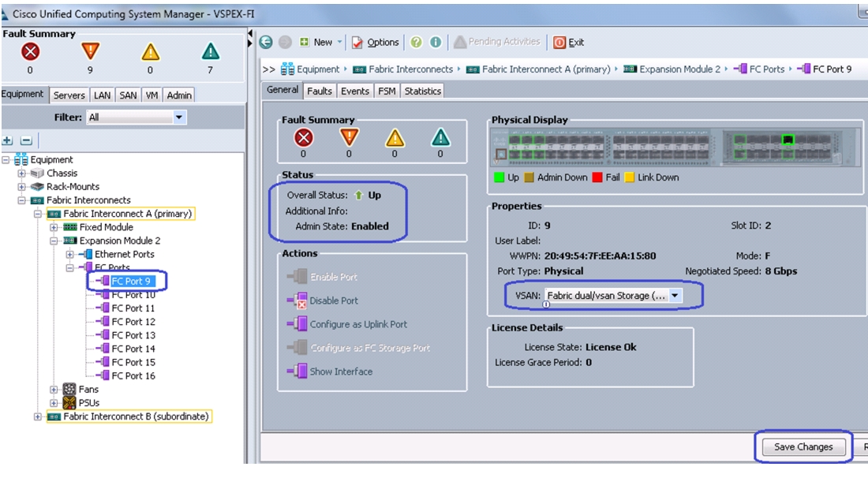This screenshot has height=489, width=868.
Task: Click the green Help question mark icon
Action: pyautogui.click(x=417, y=42)
